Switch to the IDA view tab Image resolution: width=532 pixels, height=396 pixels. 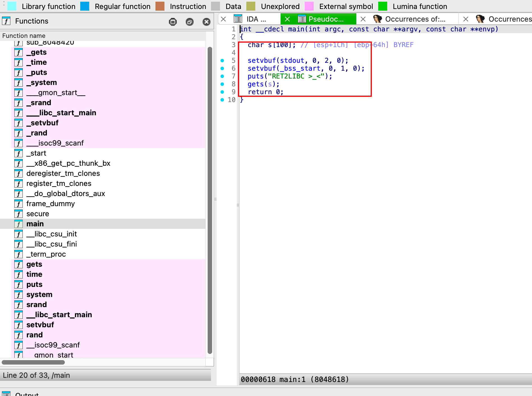pos(256,19)
